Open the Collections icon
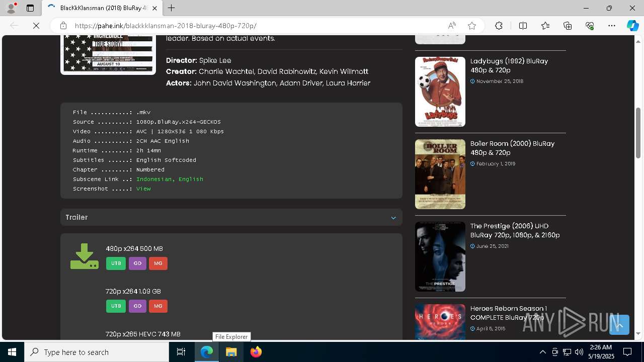644x362 pixels. tap(568, 26)
